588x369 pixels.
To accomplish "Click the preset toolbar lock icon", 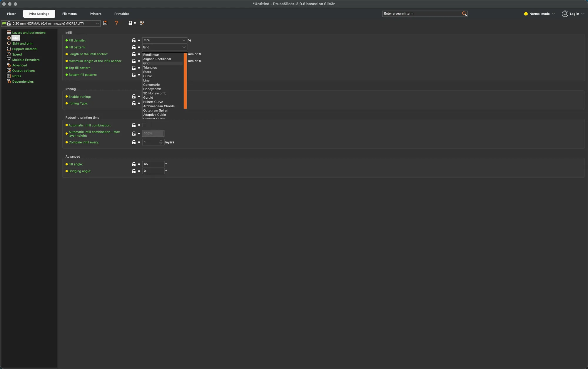I will click(x=130, y=23).
